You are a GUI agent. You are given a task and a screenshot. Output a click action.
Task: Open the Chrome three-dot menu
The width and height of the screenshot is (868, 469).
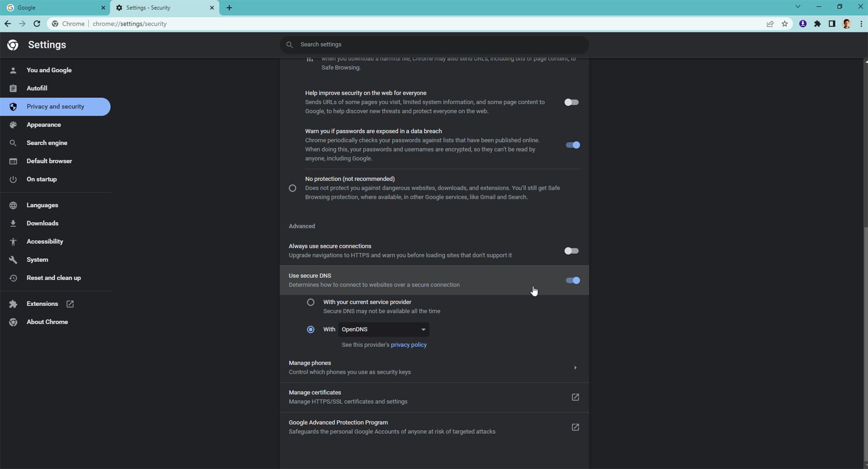(x=861, y=24)
